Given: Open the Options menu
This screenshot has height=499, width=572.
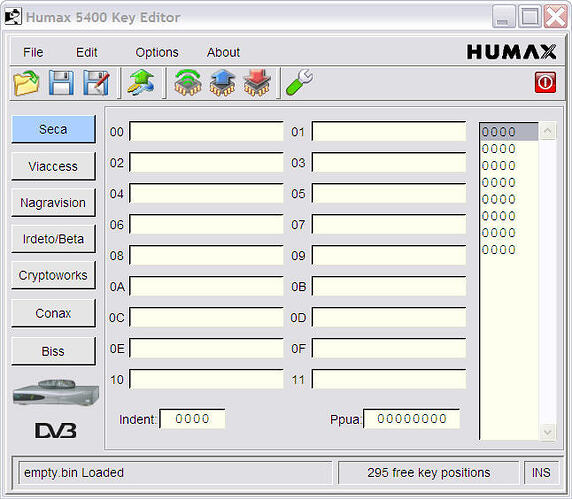Looking at the screenshot, I should pos(157,53).
